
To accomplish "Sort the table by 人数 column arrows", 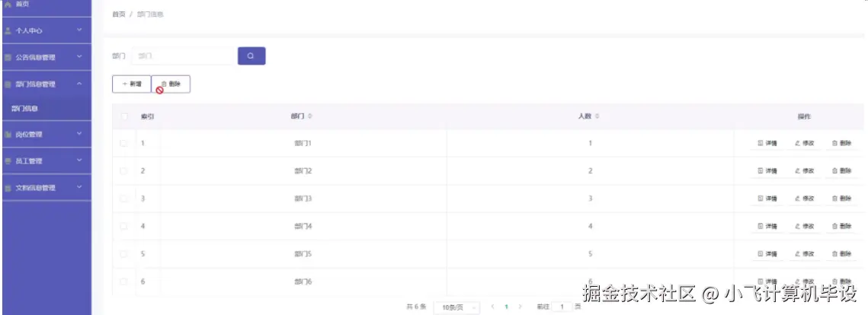I will click(x=597, y=116).
